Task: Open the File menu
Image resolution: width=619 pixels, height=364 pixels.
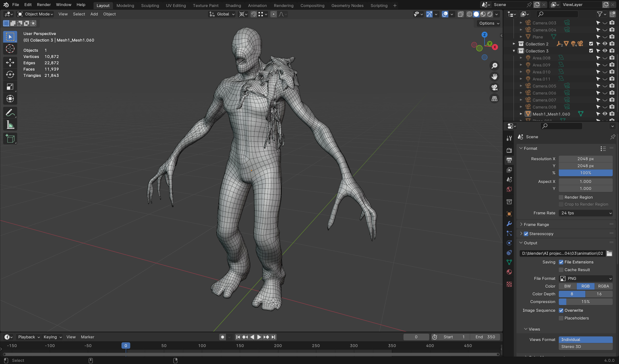Action: click(x=15, y=5)
